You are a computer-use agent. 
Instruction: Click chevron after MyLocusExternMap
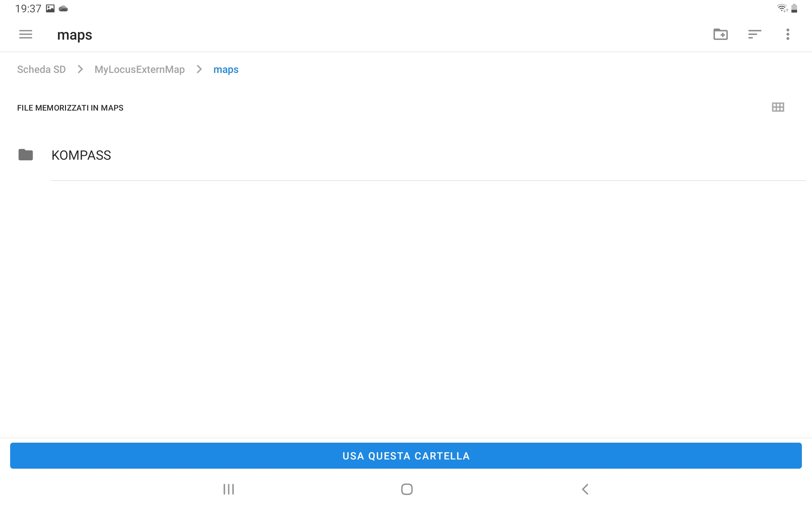pyautogui.click(x=199, y=69)
